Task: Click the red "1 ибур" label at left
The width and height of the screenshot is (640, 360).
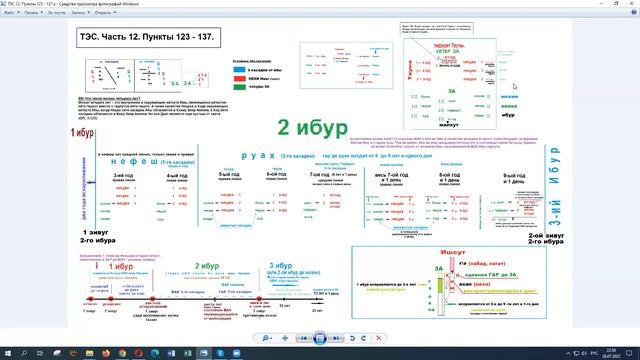Action: point(82,133)
